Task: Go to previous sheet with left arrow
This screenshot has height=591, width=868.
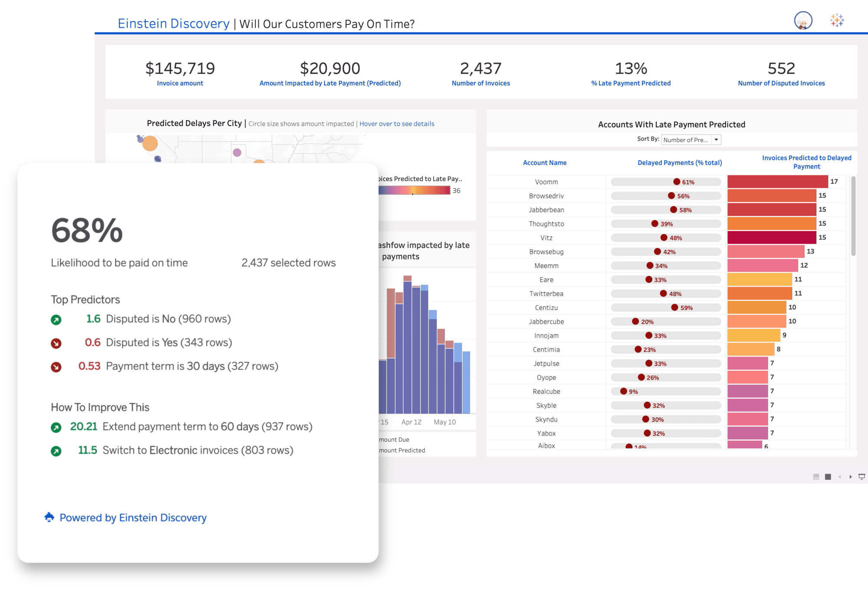Action: [840, 477]
